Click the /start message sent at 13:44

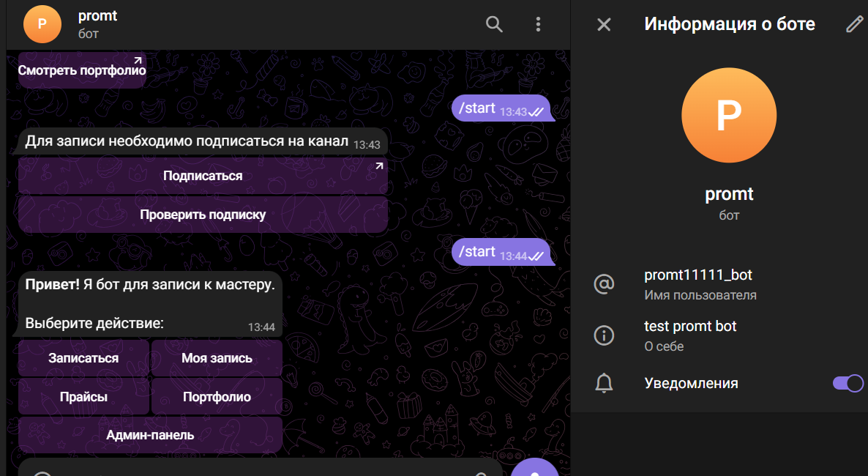pos(501,252)
